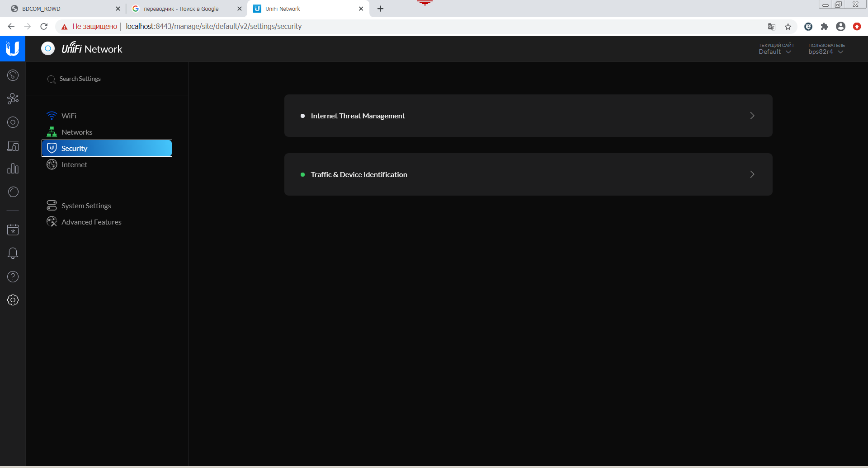Open the Settings gear icon in the sidebar
This screenshot has height=468, width=868.
tap(13, 300)
